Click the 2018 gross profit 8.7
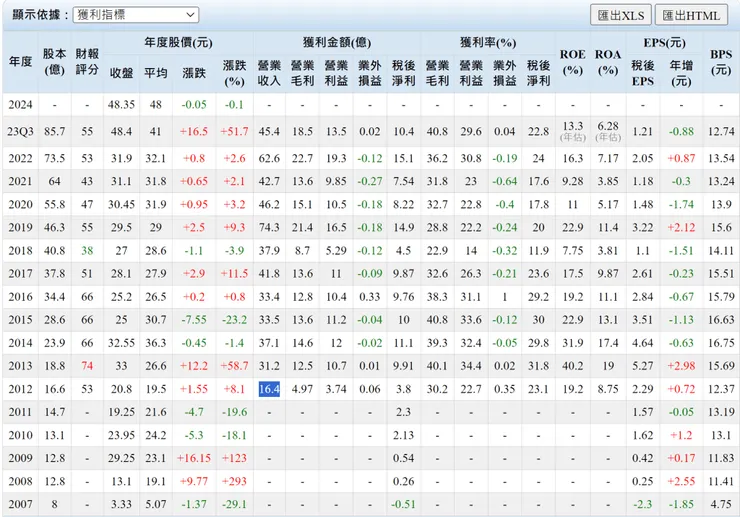The image size is (740, 517). pyautogui.click(x=302, y=251)
